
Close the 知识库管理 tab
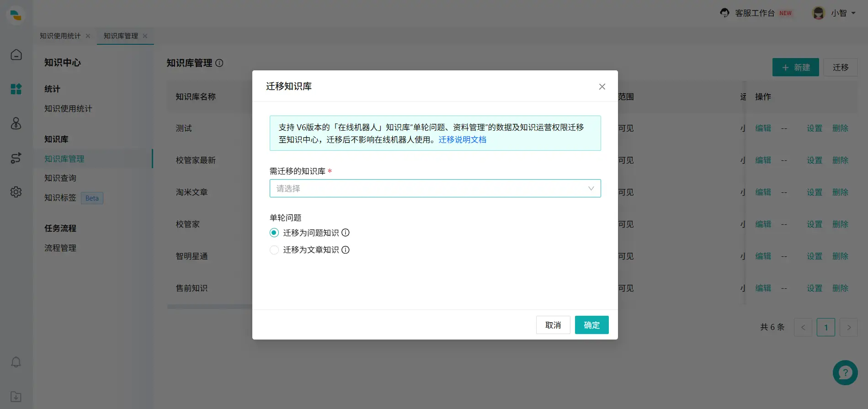(145, 36)
